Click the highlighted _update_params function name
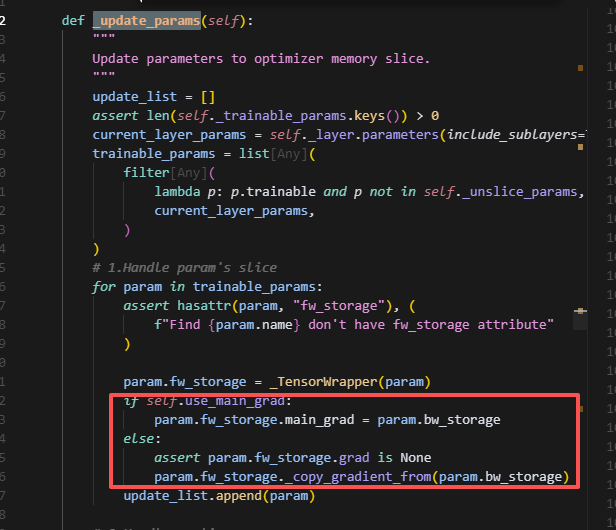Image resolution: width=616 pixels, height=530 pixels. click(143, 20)
